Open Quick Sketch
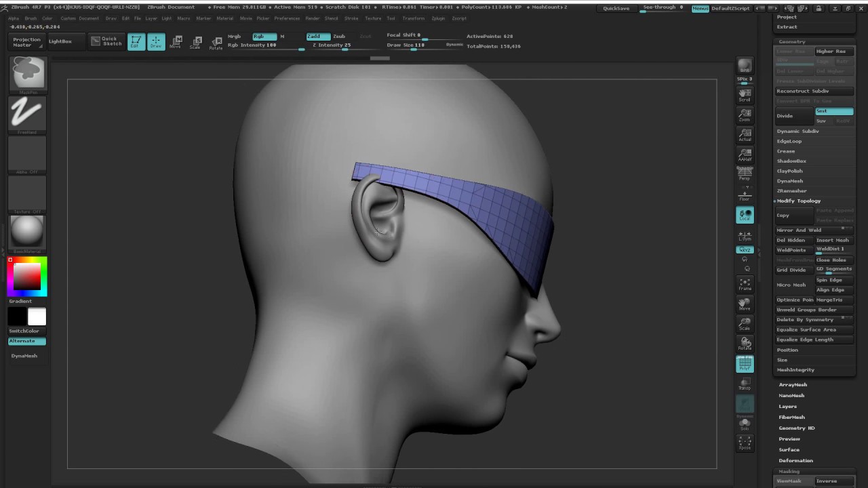This screenshot has width=868, height=488. coord(106,41)
